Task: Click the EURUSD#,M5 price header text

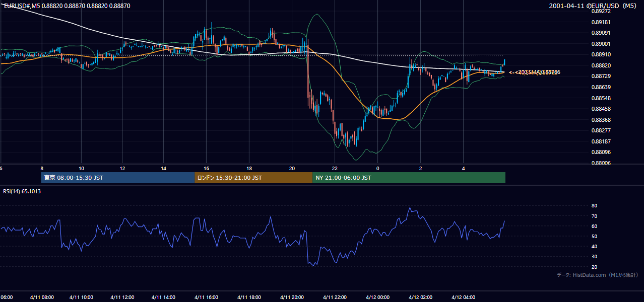Action: [x=67, y=6]
